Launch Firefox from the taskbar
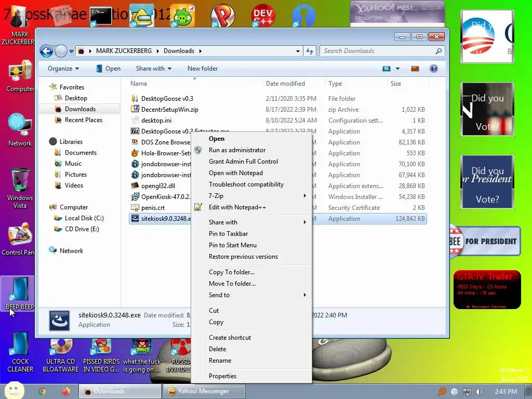This screenshot has height=399, width=532. click(66, 391)
